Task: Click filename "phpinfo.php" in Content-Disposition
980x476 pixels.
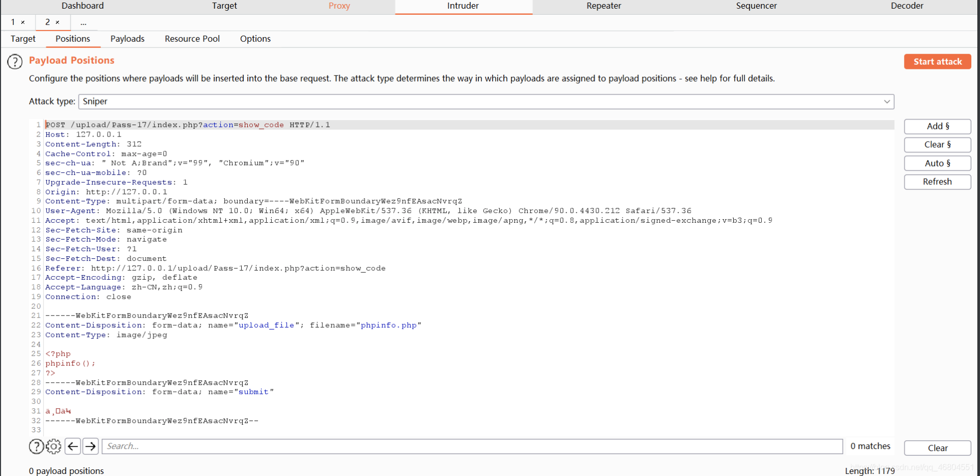Action: tap(389, 326)
